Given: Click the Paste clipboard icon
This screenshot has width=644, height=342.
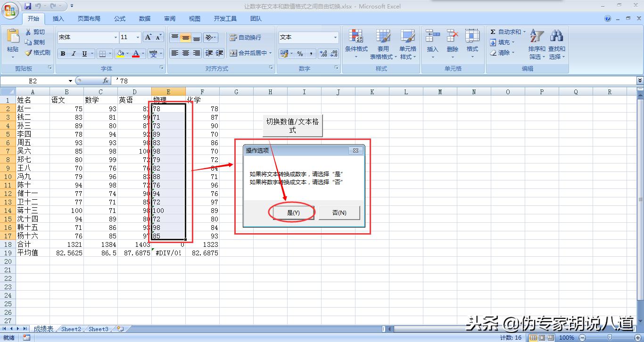Looking at the screenshot, I should (13, 36).
